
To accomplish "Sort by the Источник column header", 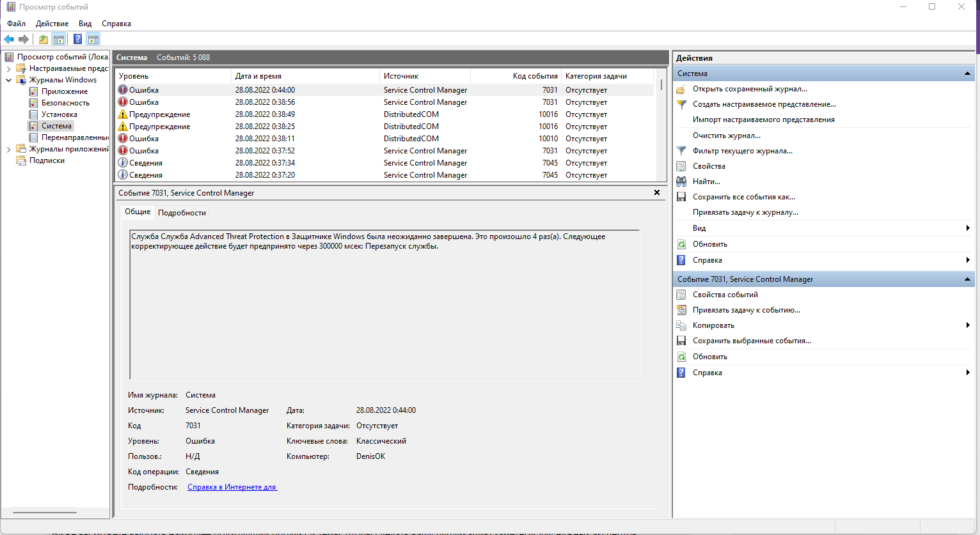I will 425,76.
